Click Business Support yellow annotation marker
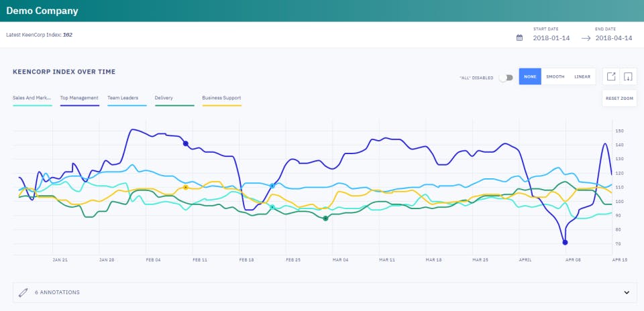 (186, 187)
